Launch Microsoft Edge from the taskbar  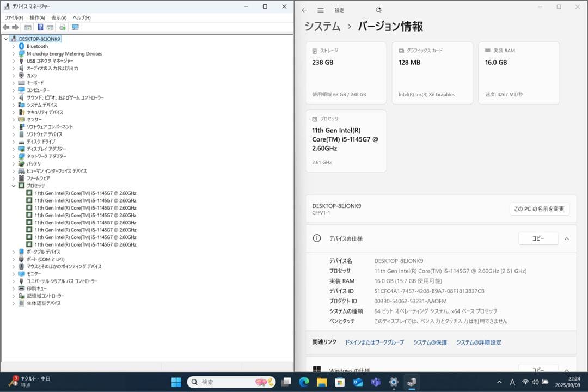304,382
